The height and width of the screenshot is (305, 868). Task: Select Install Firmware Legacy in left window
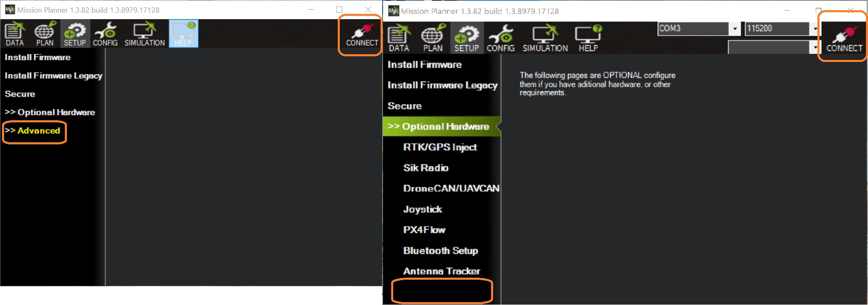(53, 76)
